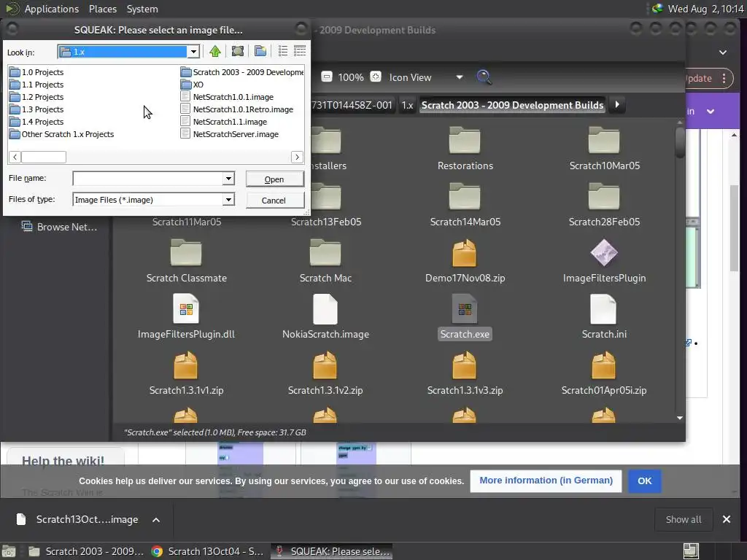Open Files of type dropdown arrow
This screenshot has height=560, width=747.
click(228, 200)
